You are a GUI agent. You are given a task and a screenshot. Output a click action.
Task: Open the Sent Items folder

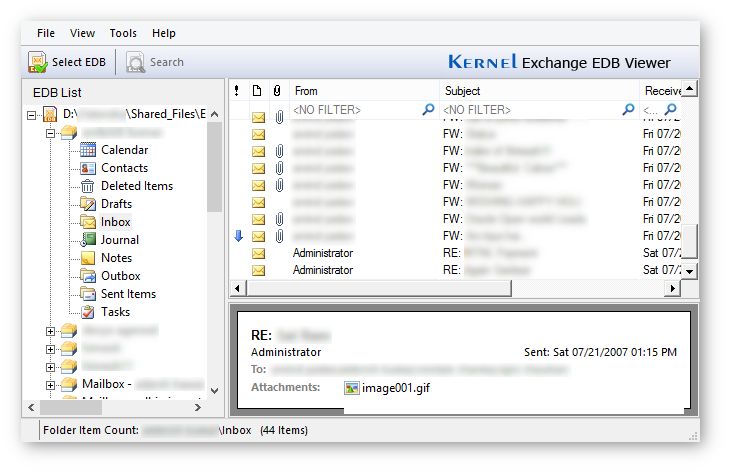(128, 294)
